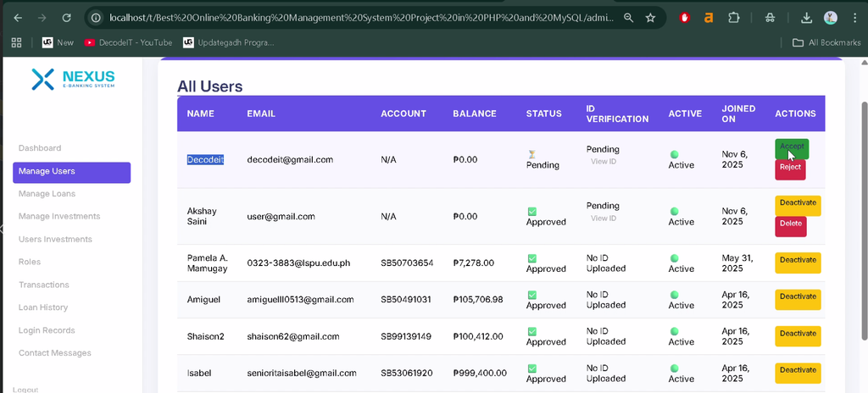Open site info icon in address bar
868x393 pixels.
(x=97, y=18)
